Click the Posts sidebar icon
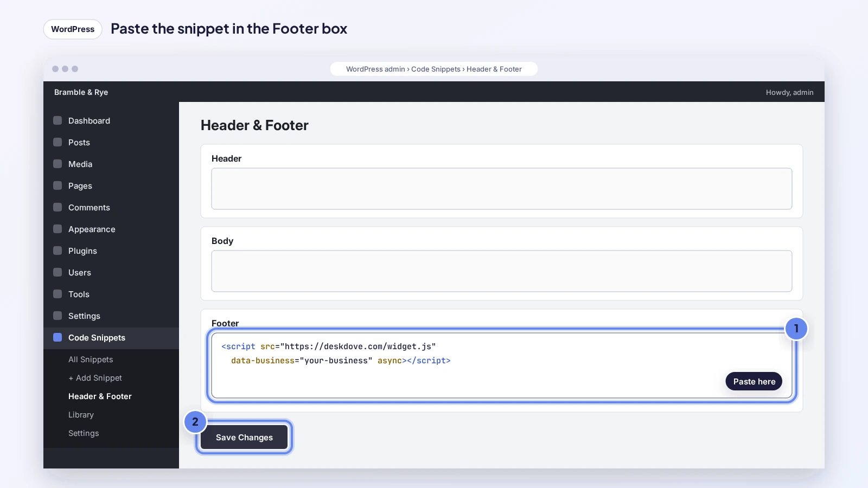 (58, 142)
